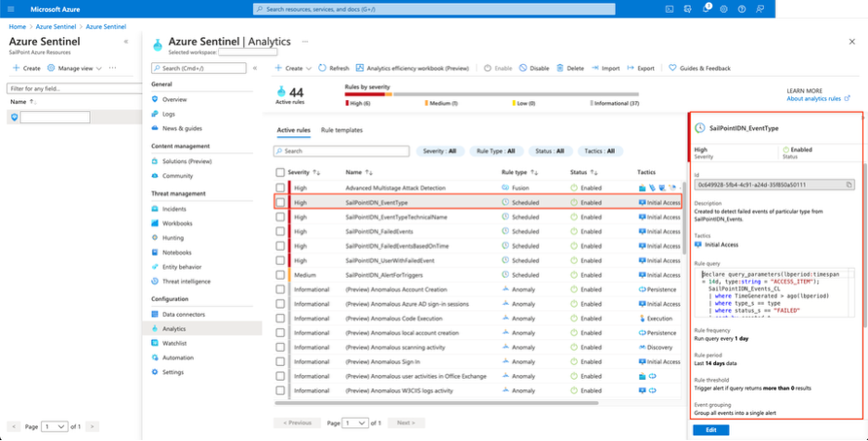
Task: Focus the Search resources, services, and docs box
Action: click(434, 9)
